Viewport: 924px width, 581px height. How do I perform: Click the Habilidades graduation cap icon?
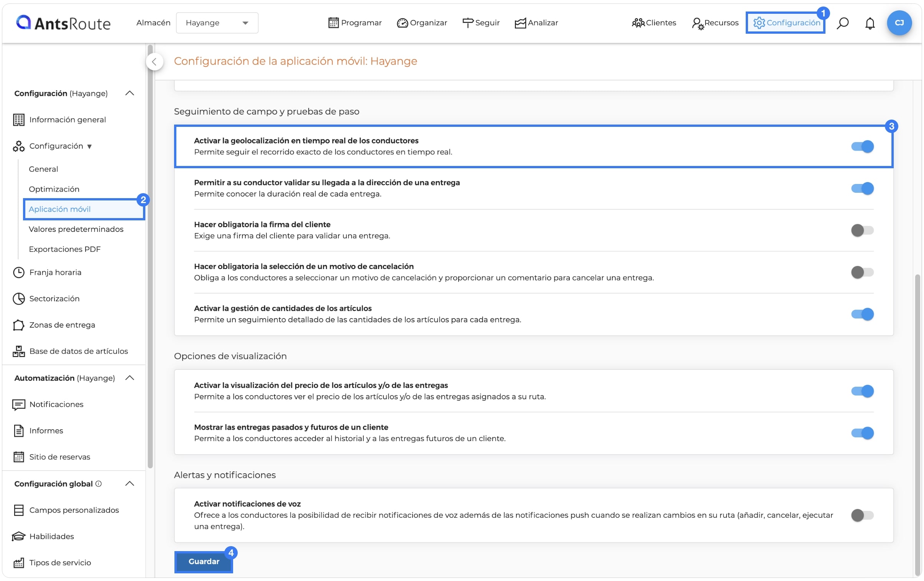(x=18, y=536)
